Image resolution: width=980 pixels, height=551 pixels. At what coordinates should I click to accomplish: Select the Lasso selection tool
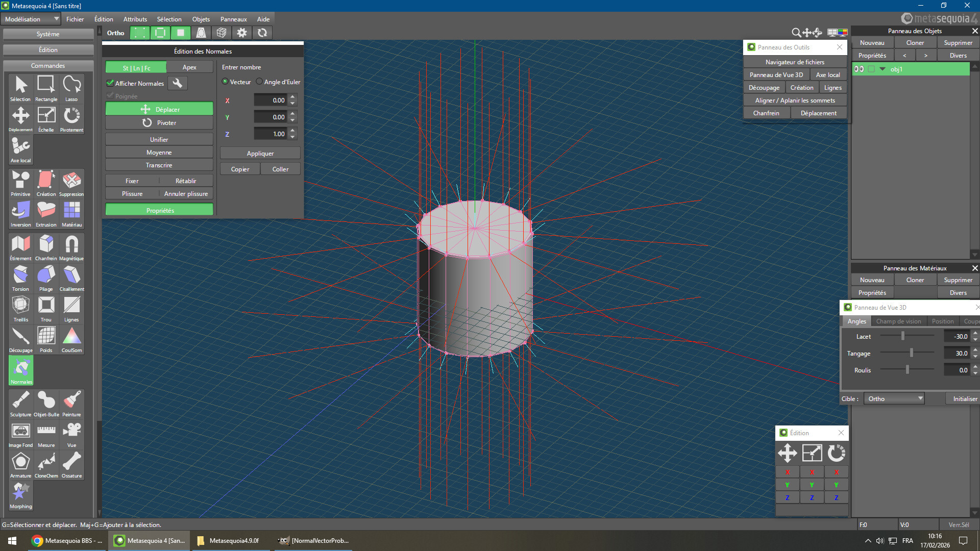click(71, 88)
